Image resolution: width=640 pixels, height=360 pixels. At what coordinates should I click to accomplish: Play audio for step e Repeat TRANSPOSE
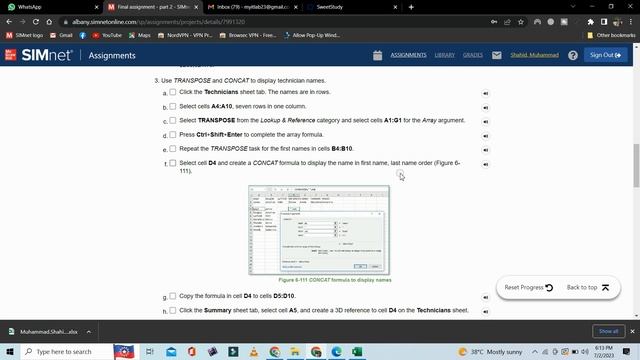coord(485,150)
